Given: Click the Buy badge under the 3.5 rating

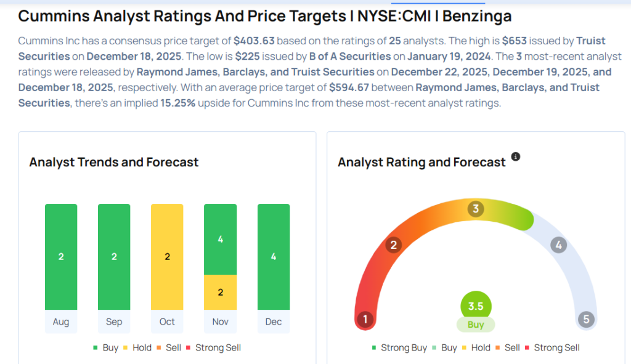Looking at the screenshot, I should (x=476, y=325).
